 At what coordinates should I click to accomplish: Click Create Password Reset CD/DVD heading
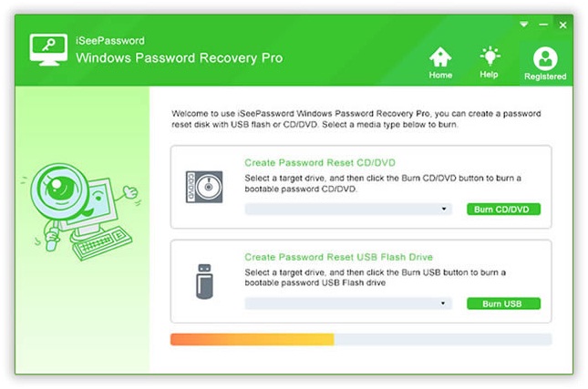pyautogui.click(x=320, y=163)
